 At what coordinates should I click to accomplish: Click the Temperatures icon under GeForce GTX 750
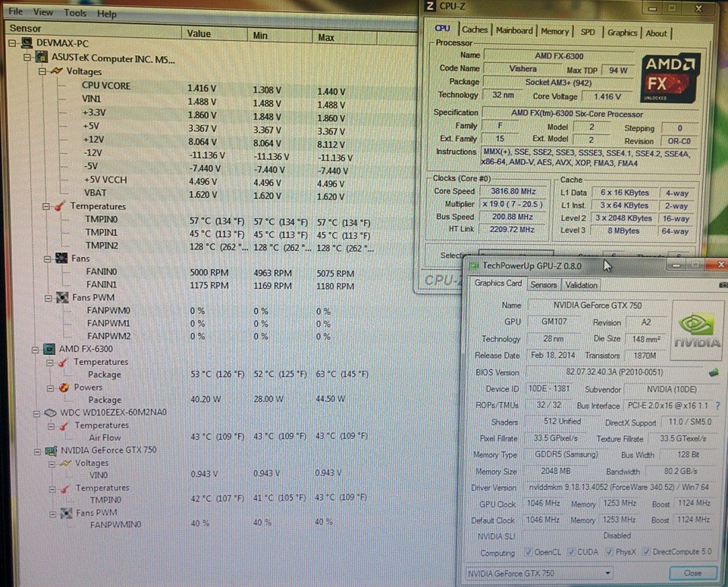(65, 488)
